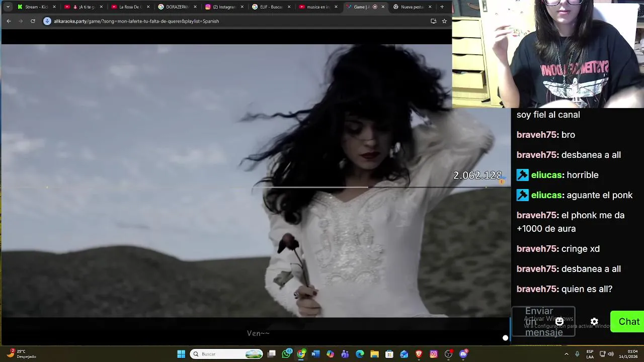Click the site info icon in address bar
Viewport: 644px width, 362px height.
click(47, 21)
